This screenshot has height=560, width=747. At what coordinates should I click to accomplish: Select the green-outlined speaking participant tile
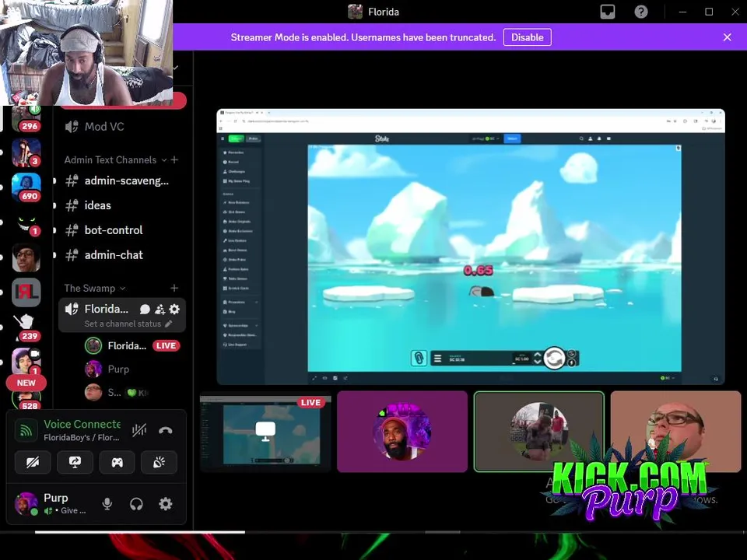[x=538, y=432]
